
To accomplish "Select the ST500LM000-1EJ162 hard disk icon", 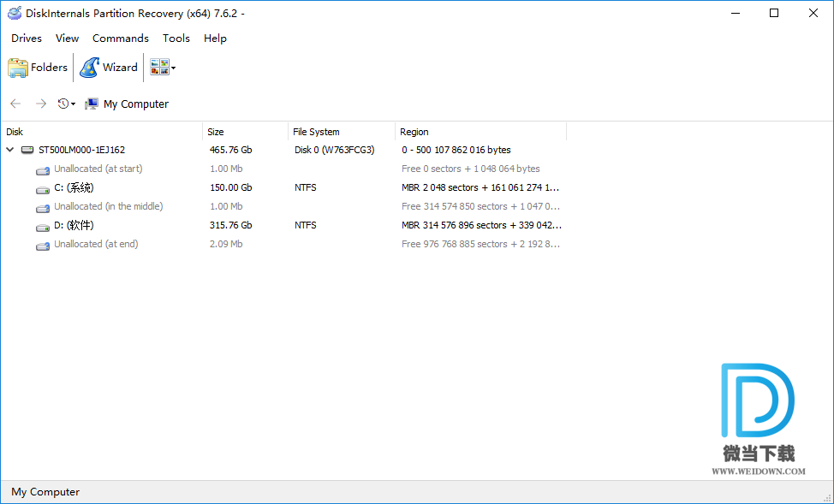I will (x=27, y=150).
